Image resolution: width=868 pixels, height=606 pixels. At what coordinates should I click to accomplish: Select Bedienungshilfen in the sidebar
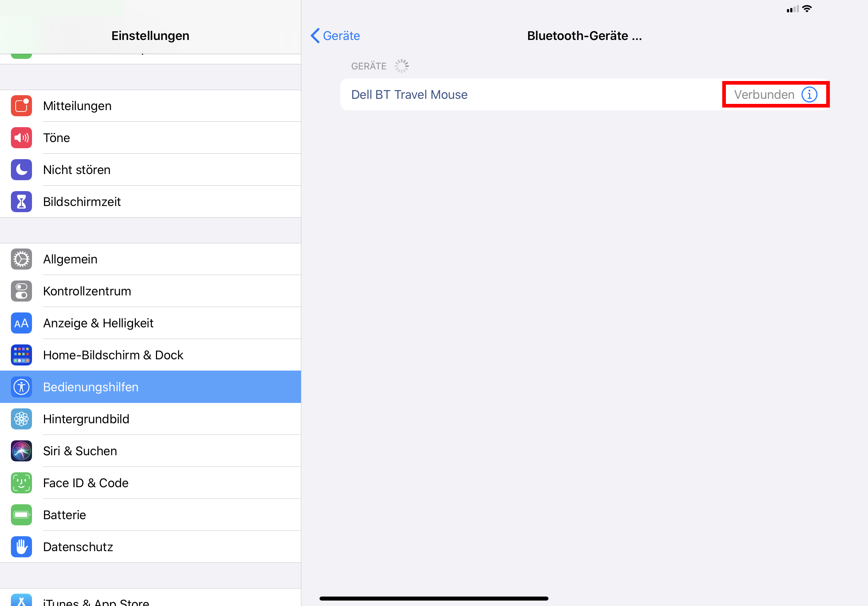point(91,387)
